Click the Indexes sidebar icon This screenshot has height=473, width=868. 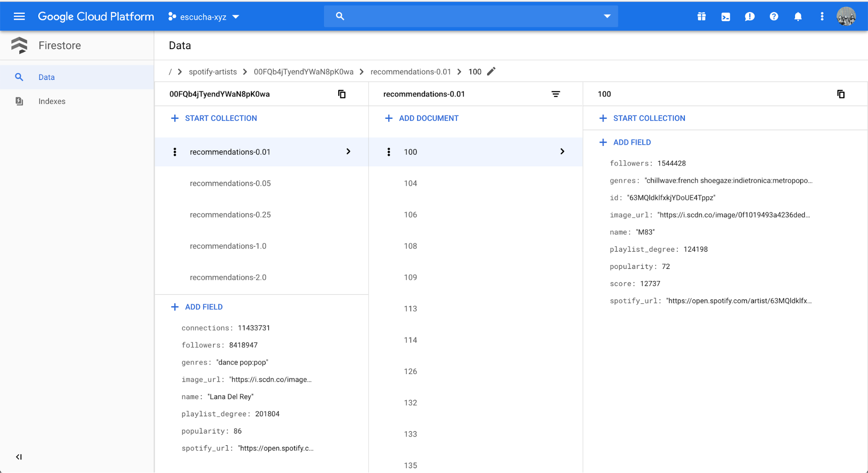click(19, 101)
